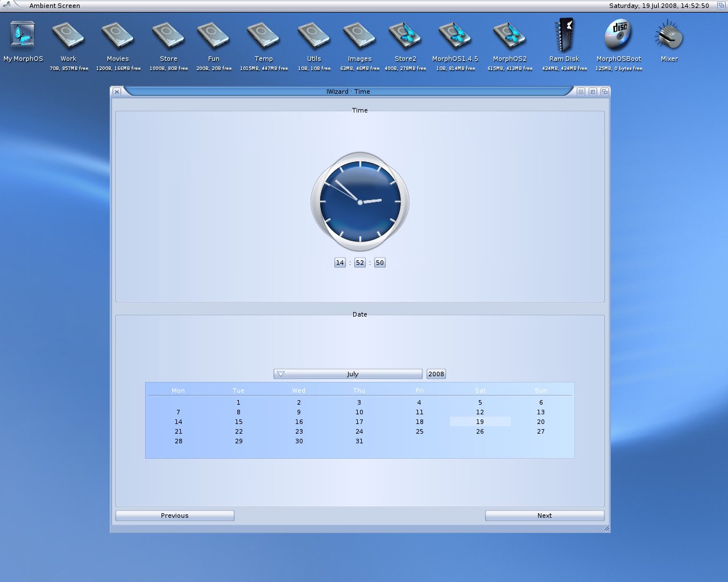Launch the Mixer icon
728x582 pixels.
[x=669, y=36]
